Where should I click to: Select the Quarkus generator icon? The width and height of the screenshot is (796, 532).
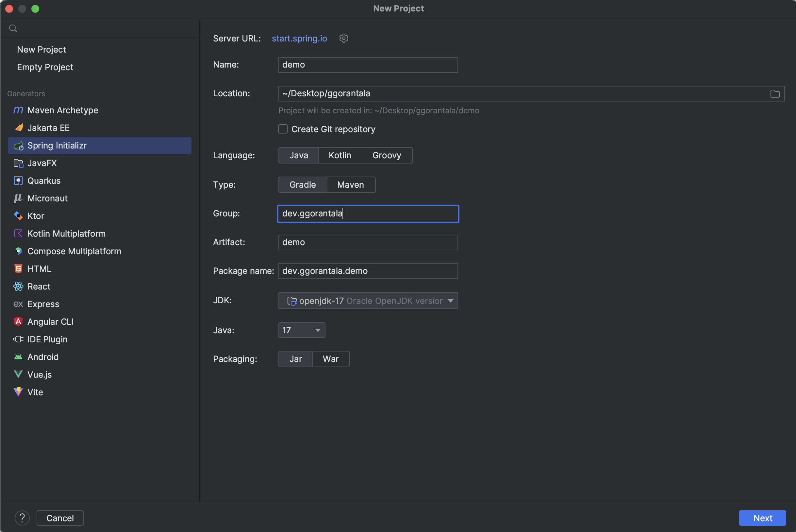point(18,180)
